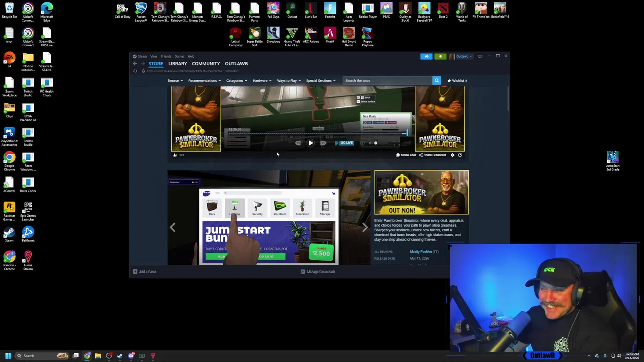Select Grand Theft Auto V desktop icon
This screenshot has width=644, height=362.
click(292, 37)
